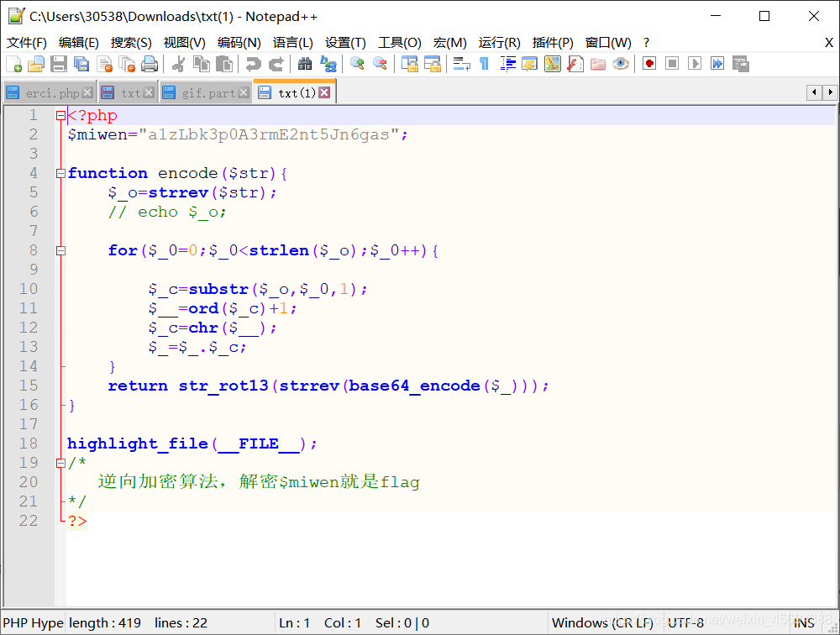This screenshot has height=635, width=840.
Task: Open Find with the binoculars icon
Action: point(305,64)
